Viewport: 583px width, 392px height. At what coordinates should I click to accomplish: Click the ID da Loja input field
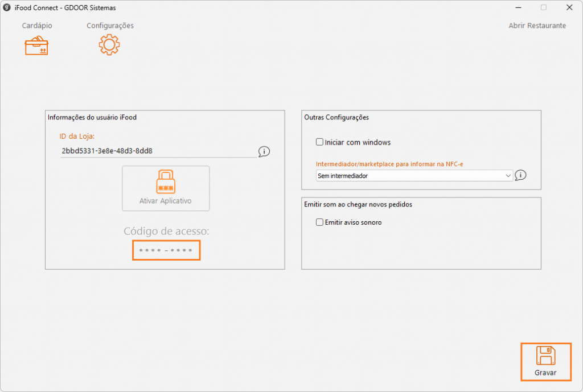(159, 151)
